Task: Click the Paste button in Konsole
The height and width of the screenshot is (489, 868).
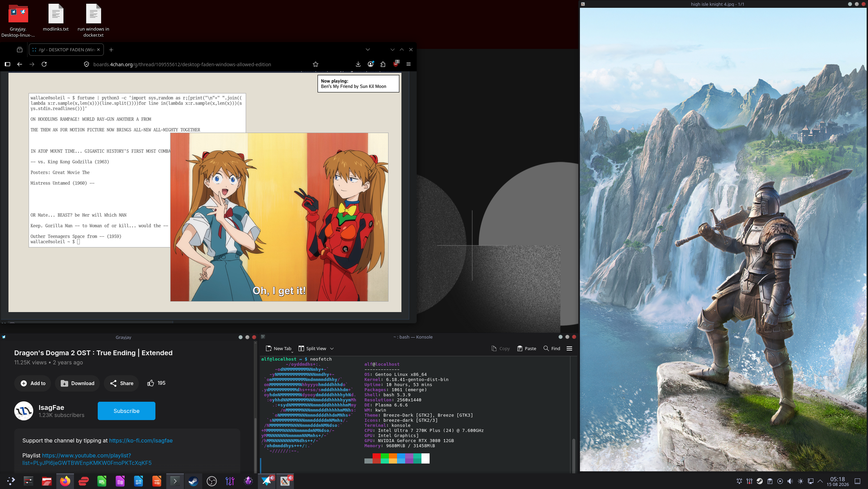Action: coord(527,348)
